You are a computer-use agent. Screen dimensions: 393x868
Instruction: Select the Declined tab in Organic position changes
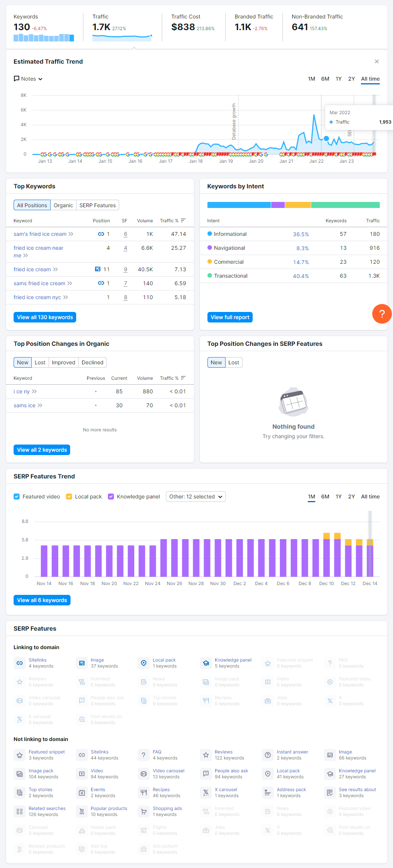[x=92, y=362]
